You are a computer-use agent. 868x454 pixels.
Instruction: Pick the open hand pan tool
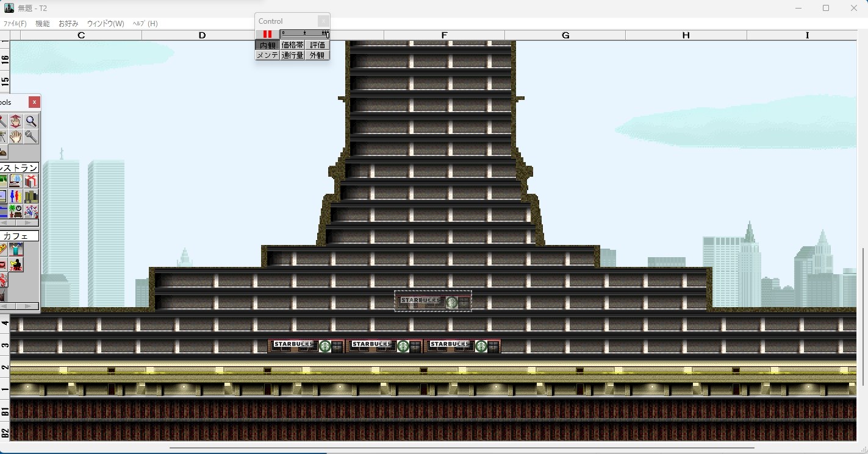16,137
